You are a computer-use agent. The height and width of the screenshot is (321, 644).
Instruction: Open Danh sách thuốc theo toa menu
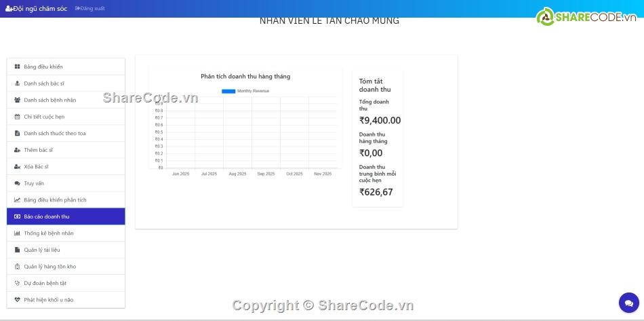click(54, 133)
